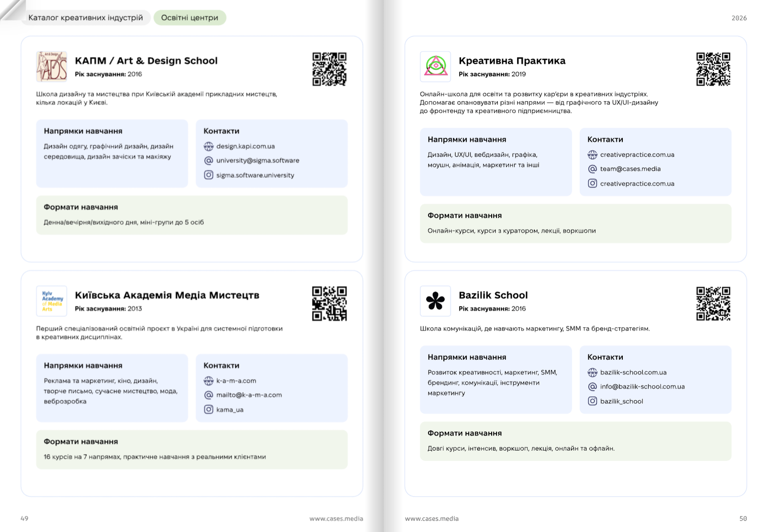Click the globe icon beside design.kapi.com.ua
The image size is (766, 532).
point(209,146)
